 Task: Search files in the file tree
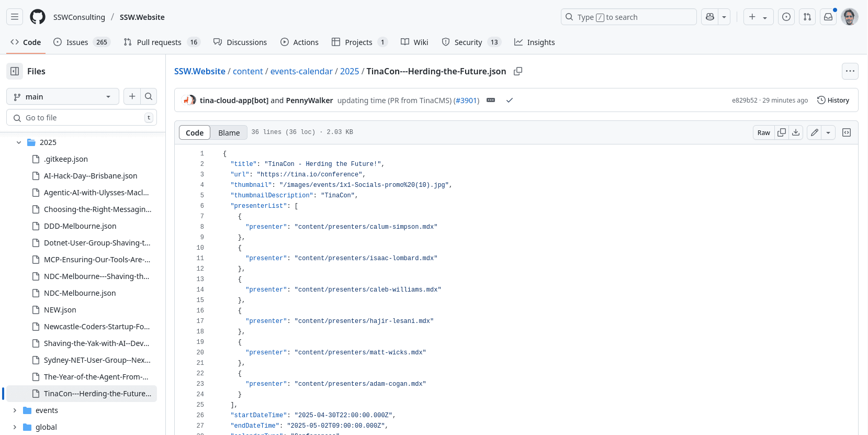pos(149,96)
